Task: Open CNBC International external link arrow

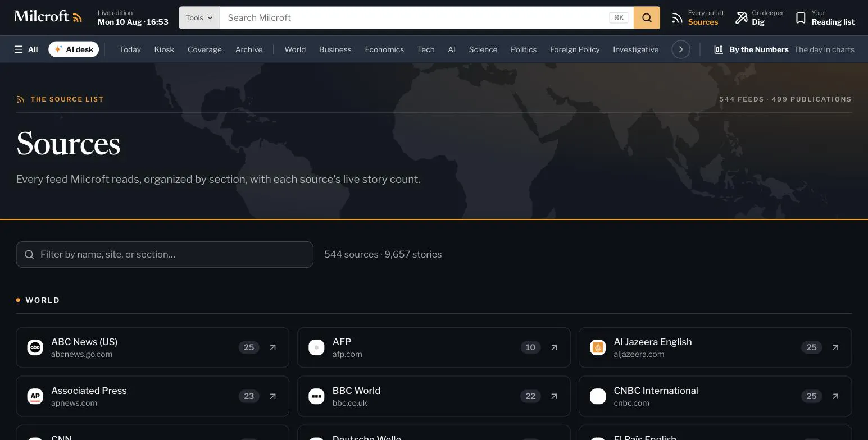Action: point(835,396)
